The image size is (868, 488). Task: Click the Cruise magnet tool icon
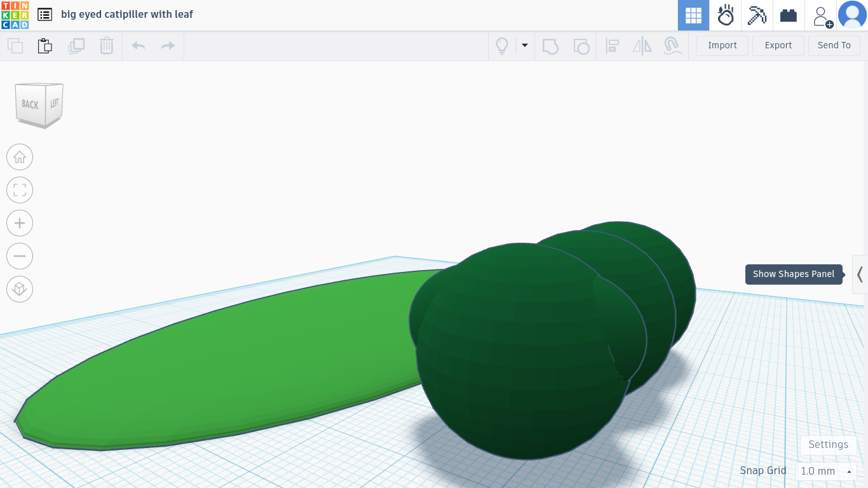click(x=672, y=46)
